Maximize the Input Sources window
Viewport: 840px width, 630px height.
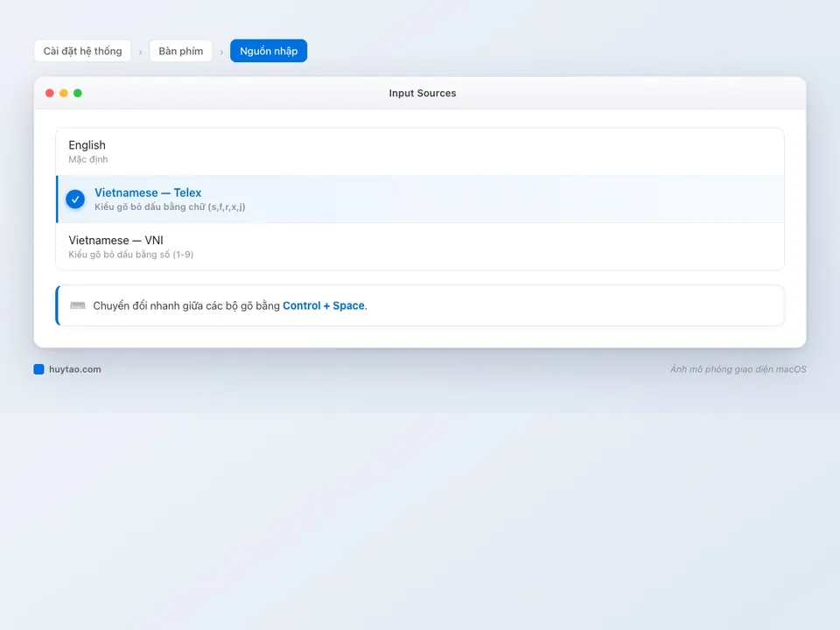click(x=78, y=94)
